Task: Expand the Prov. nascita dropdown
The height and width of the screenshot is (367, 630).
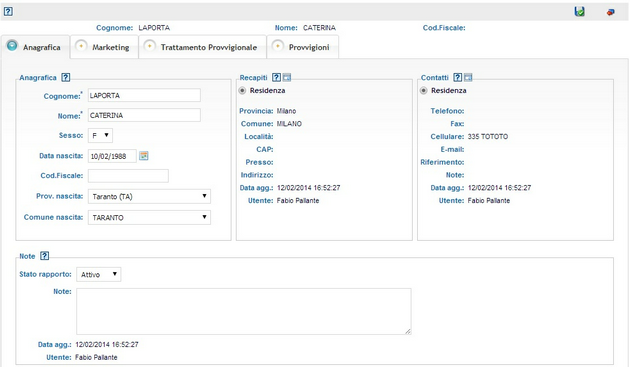Action: [x=149, y=196]
